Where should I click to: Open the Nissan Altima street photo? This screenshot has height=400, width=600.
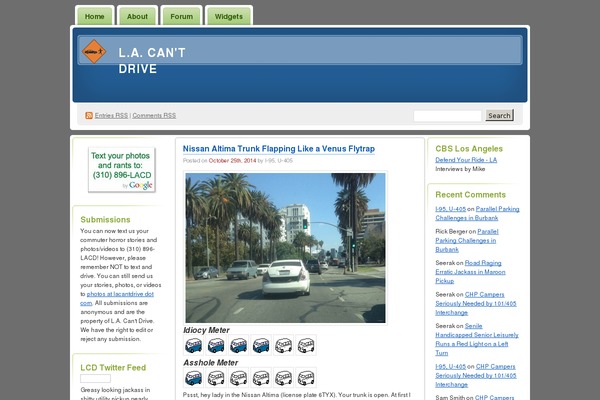pos(285,248)
